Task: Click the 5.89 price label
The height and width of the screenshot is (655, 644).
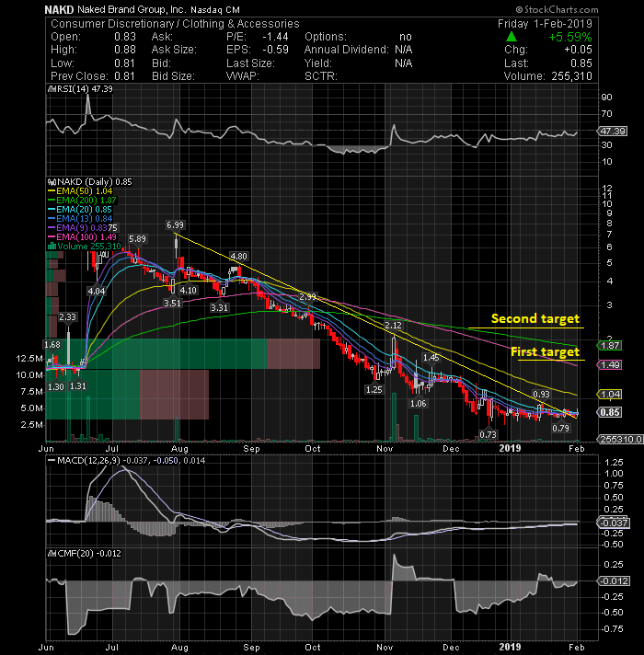Action: 137,239
